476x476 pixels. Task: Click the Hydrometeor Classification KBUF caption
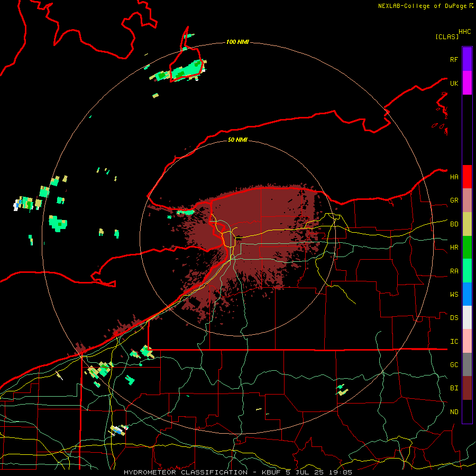click(237, 472)
